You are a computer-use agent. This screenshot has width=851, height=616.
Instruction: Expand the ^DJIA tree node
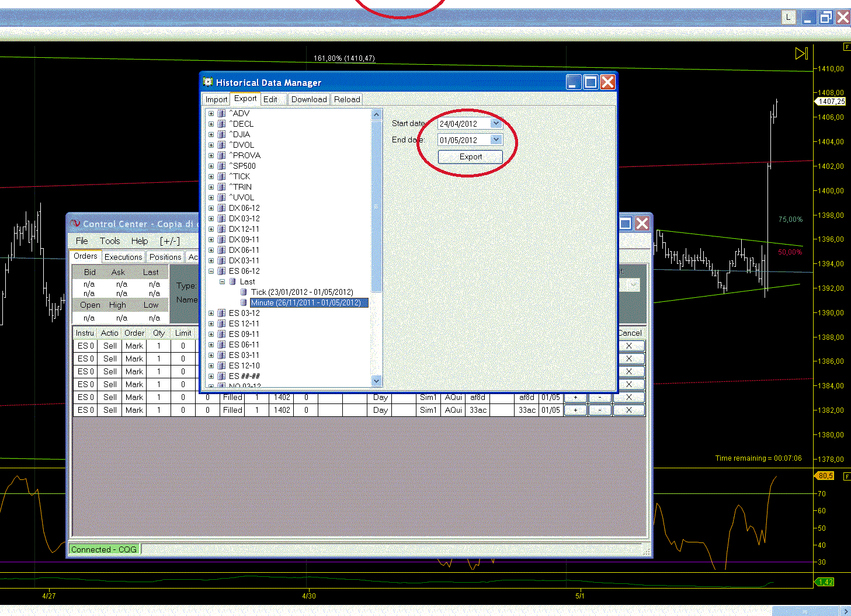(211, 134)
